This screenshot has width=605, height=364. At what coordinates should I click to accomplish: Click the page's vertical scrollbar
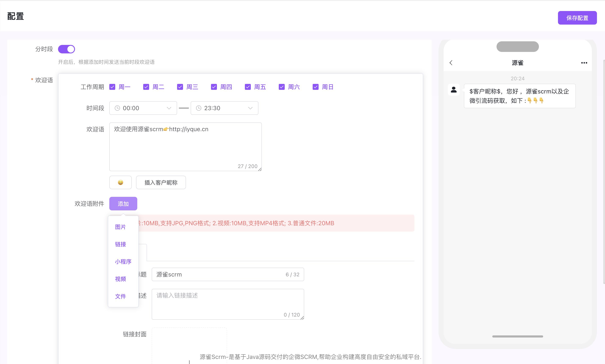click(604, 172)
